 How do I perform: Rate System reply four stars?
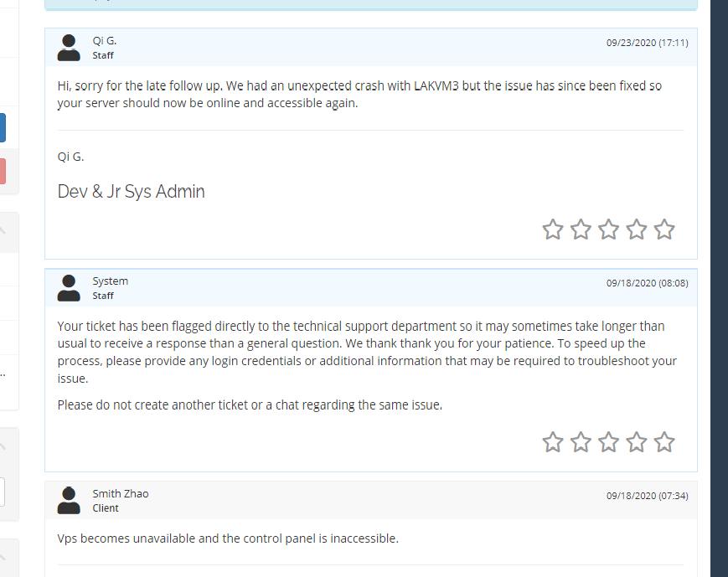(x=637, y=442)
